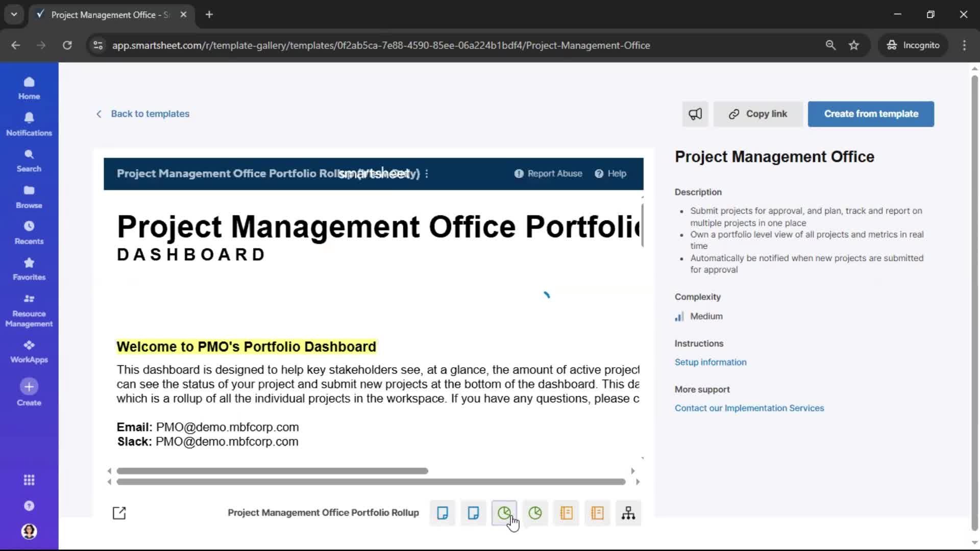The image size is (980, 551).
Task: Click the megaphone feedback icon
Action: tap(695, 114)
